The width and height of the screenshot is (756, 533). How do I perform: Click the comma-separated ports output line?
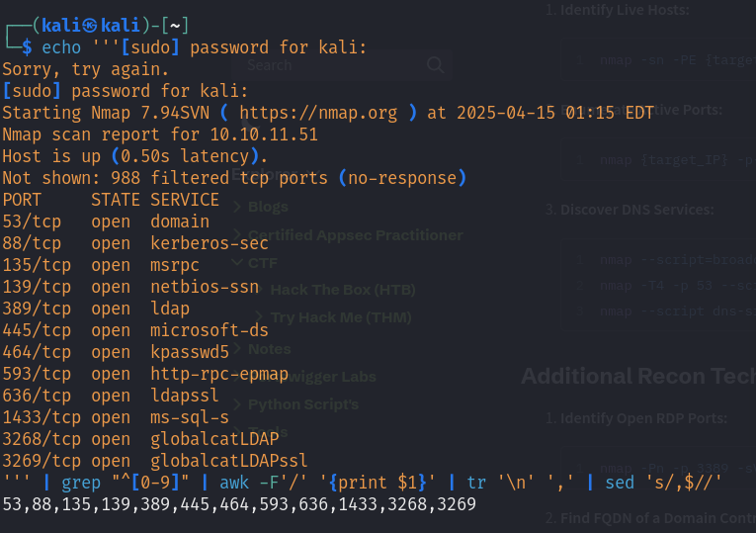239,504
